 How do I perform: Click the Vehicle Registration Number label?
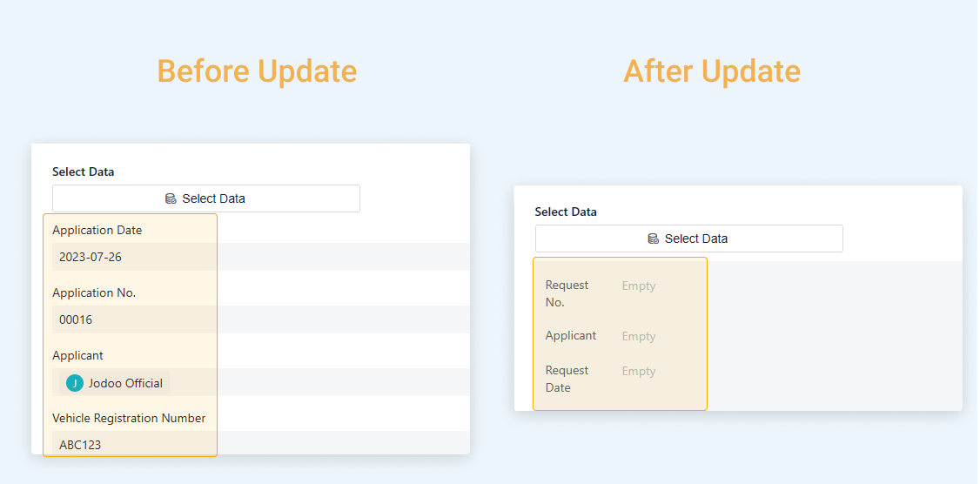[129, 418]
